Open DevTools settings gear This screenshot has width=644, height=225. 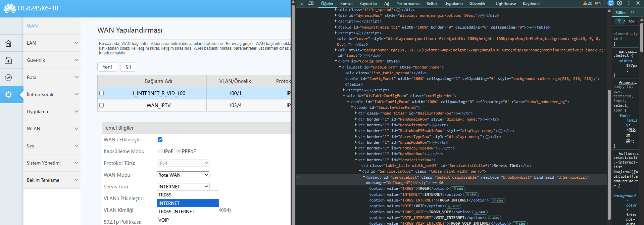click(x=620, y=3)
